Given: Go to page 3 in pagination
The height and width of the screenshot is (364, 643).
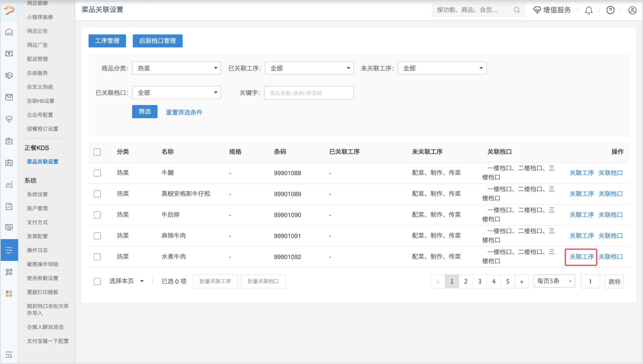Looking at the screenshot, I should [480, 282].
